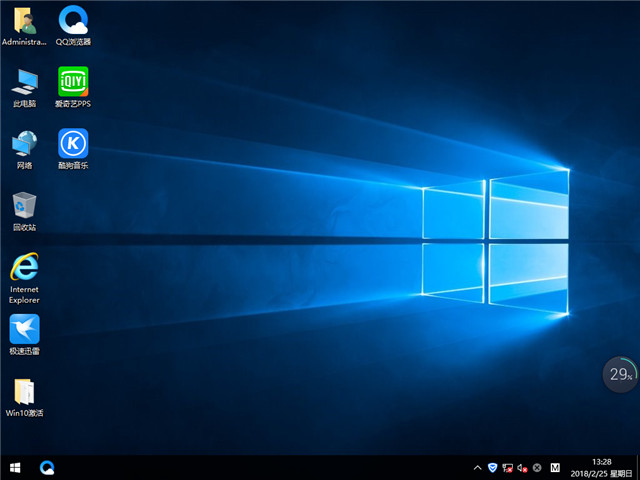
Task: Click the muted volume tray icon
Action: coord(522,468)
